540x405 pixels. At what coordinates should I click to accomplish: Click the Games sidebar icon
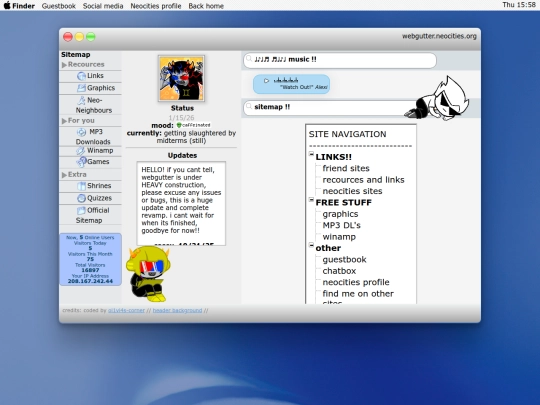(82, 162)
